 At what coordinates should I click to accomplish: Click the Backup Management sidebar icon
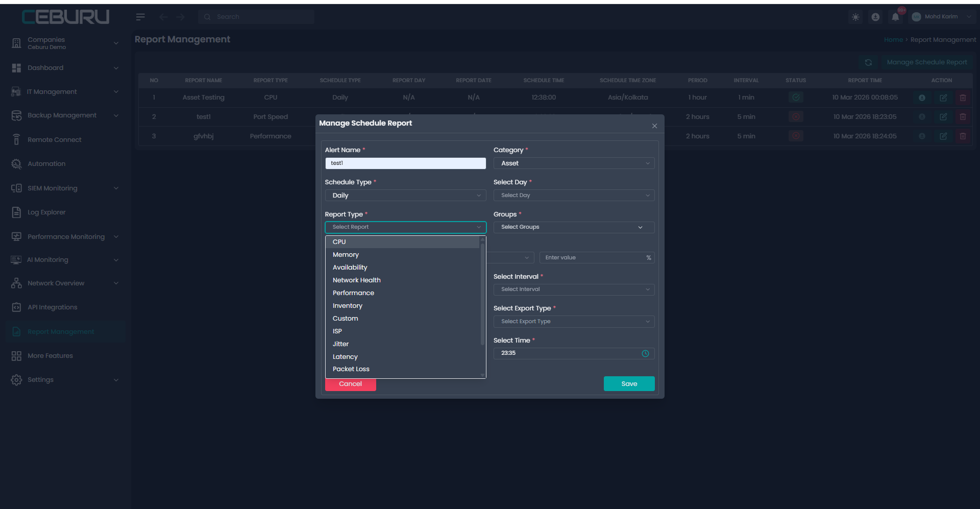pos(16,115)
